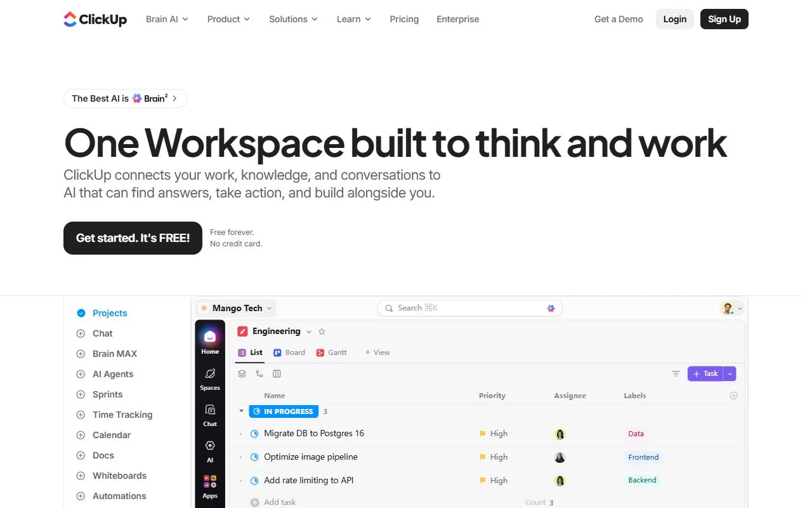Screen dimensions: 812x508
Task: Switch to the Gantt view tab
Action: click(x=332, y=352)
